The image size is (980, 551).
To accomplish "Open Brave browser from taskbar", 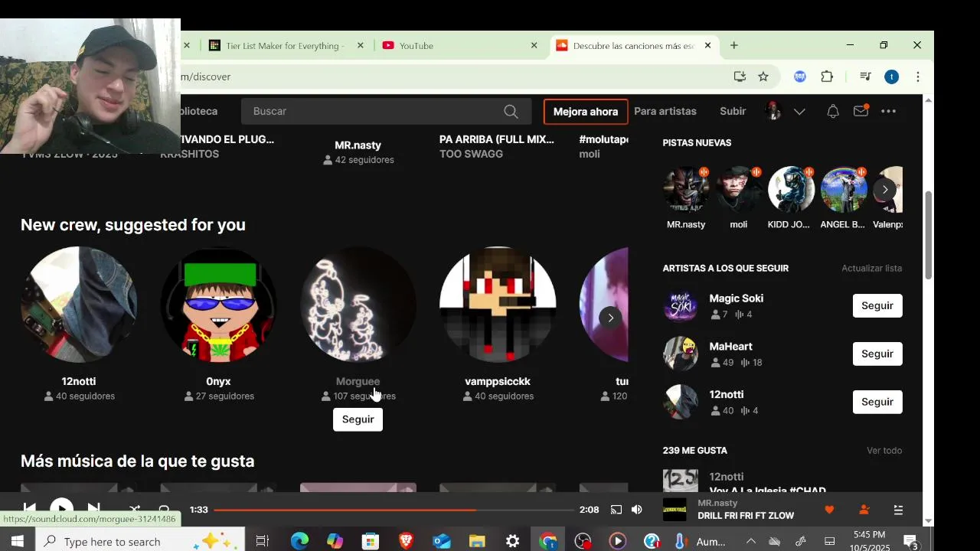I will click(x=406, y=541).
